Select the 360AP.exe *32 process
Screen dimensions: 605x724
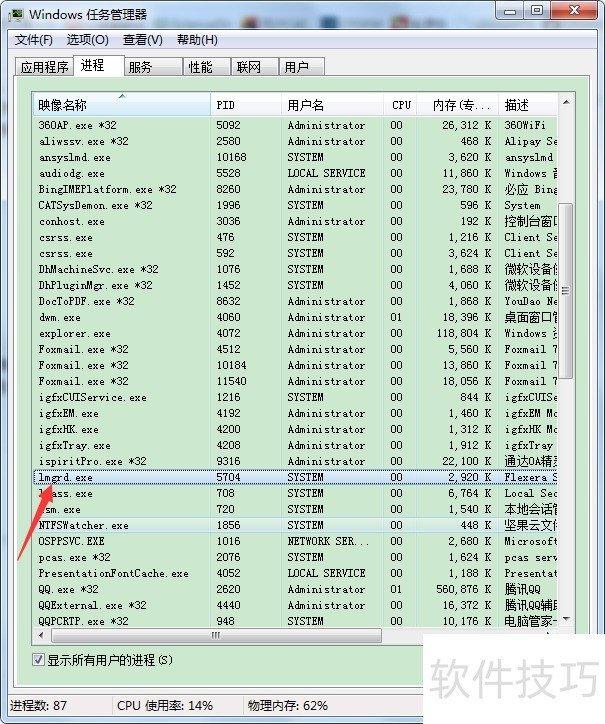tap(295, 125)
